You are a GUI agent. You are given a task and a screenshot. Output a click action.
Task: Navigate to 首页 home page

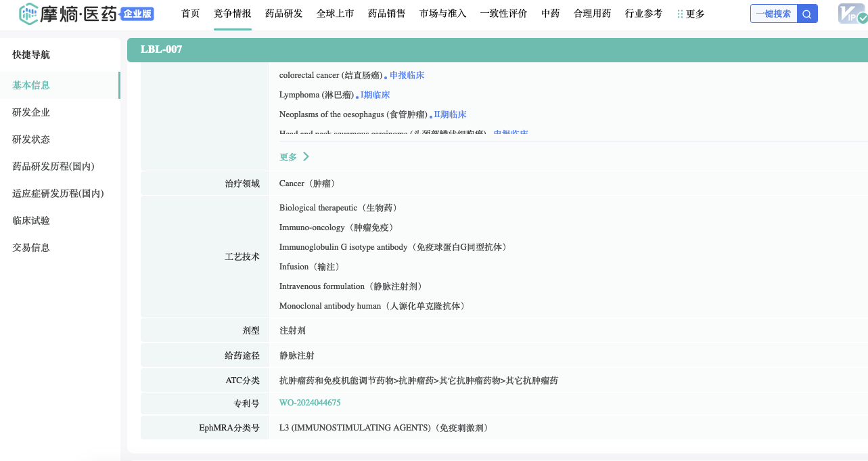point(190,14)
